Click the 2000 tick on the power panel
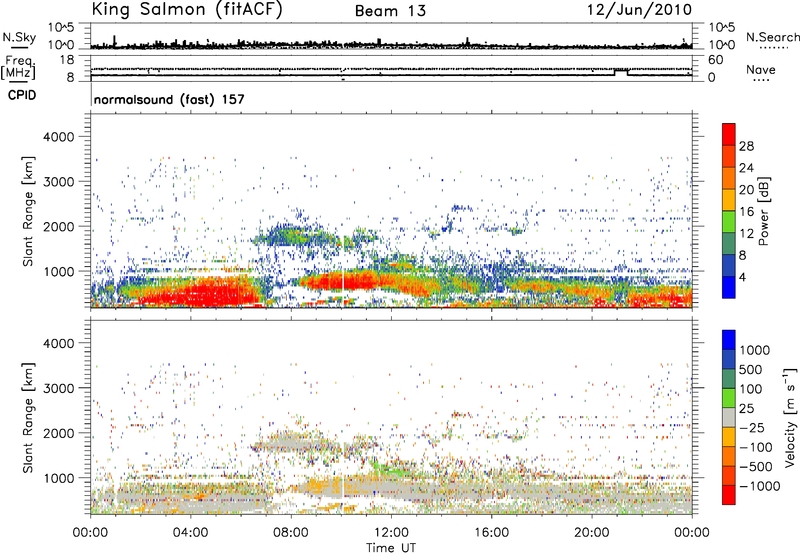Viewport: 800px width, 554px height. (58, 227)
